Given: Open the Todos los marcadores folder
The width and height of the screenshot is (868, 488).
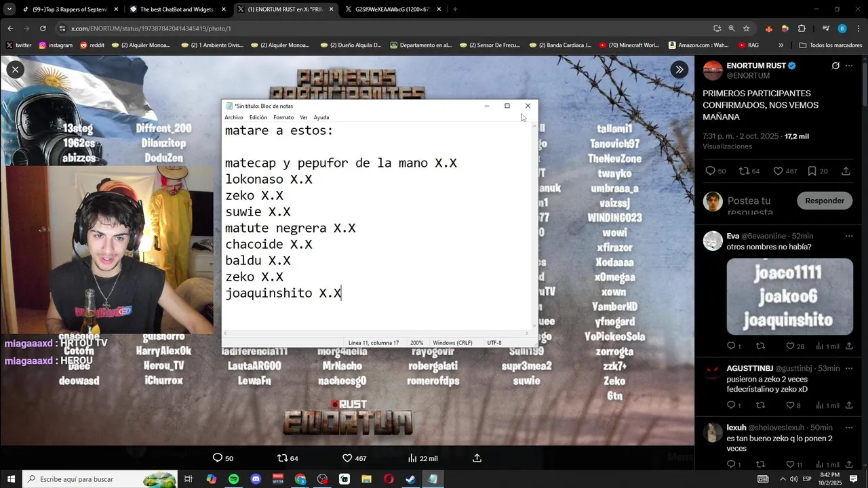Looking at the screenshot, I should click(831, 45).
